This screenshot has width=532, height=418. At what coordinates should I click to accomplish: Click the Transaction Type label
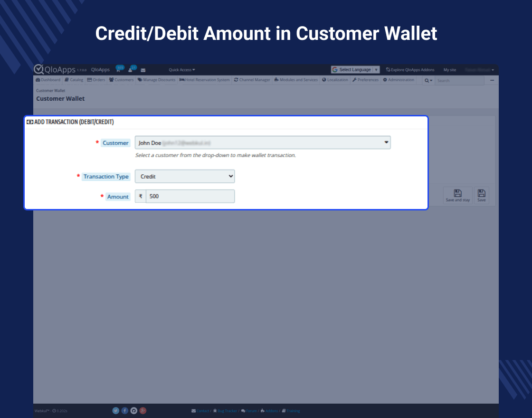click(x=106, y=177)
